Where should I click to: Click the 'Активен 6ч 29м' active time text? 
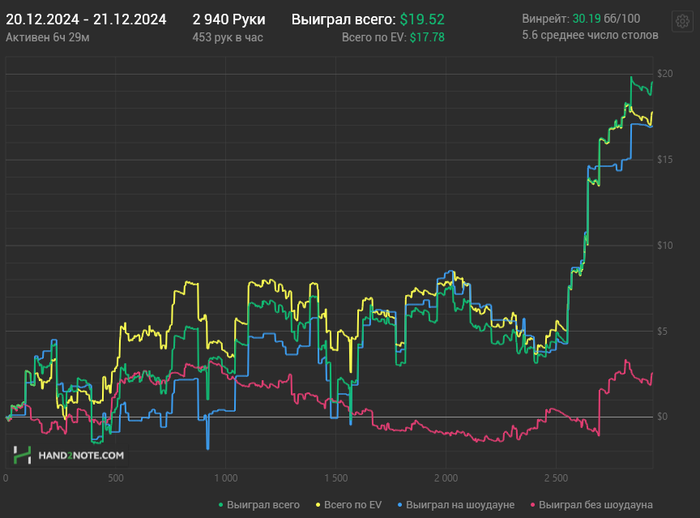47,38
